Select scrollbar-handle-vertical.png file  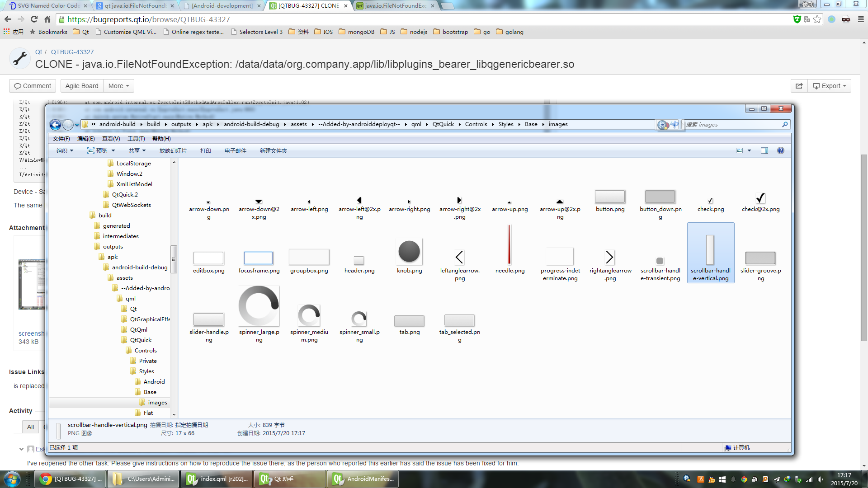(x=711, y=253)
